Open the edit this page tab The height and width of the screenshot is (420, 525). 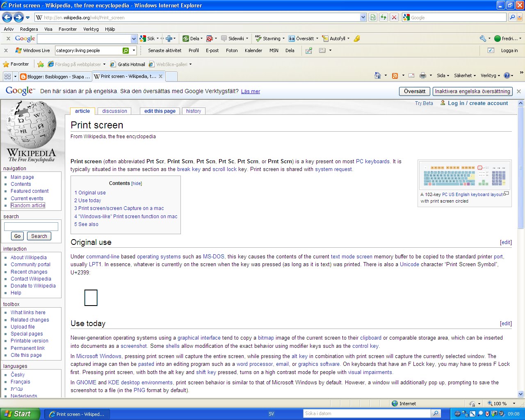(160, 111)
